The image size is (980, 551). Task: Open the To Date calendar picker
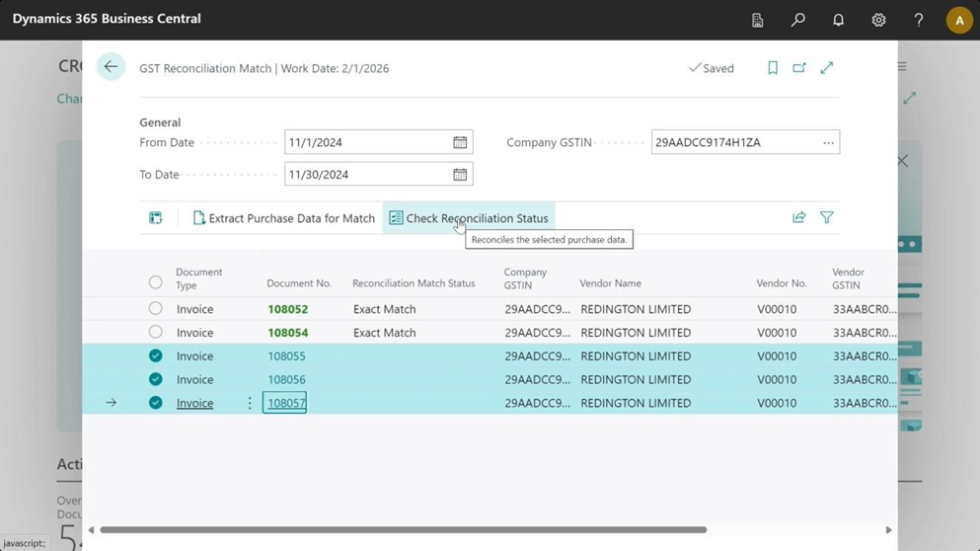click(460, 175)
